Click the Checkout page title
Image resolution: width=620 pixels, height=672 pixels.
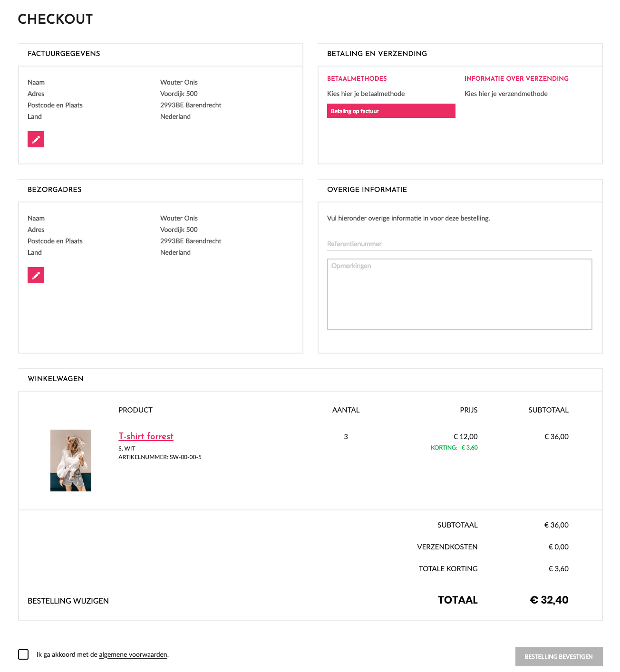pos(55,19)
